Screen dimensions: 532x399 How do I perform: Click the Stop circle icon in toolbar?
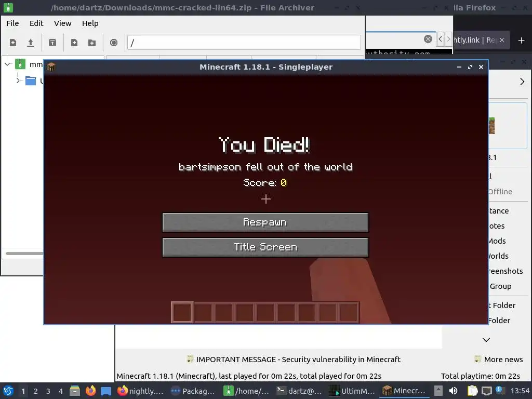pyautogui.click(x=114, y=43)
